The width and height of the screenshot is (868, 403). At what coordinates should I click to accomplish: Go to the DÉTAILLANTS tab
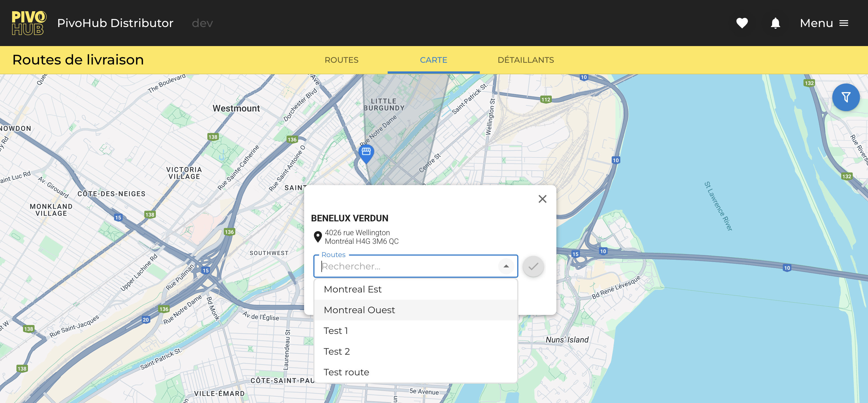(525, 60)
